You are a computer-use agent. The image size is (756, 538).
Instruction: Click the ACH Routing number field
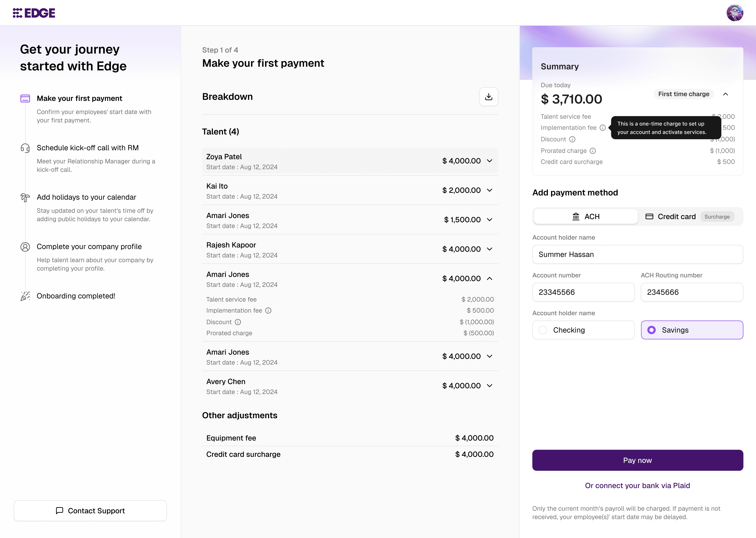(691, 292)
